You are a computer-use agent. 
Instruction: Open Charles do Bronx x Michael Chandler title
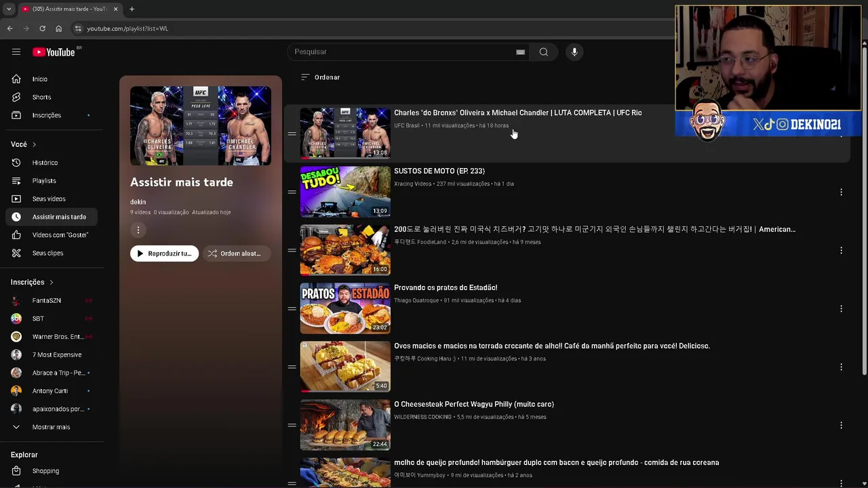pos(517,113)
